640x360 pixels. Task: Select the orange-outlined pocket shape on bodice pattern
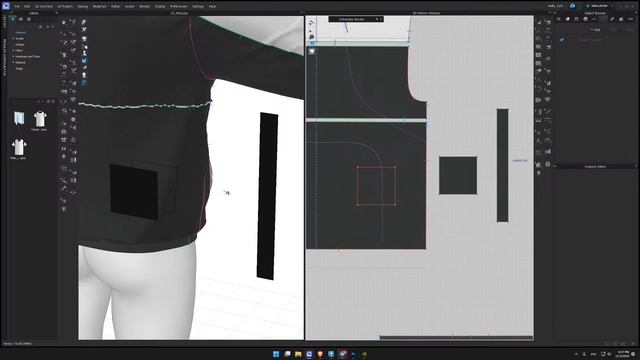[376, 186]
